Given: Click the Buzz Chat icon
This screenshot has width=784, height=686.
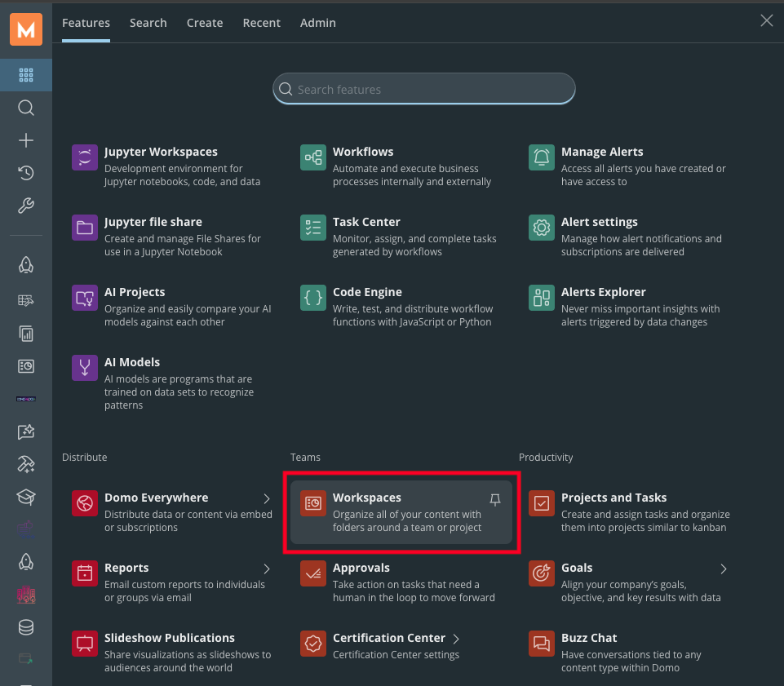Looking at the screenshot, I should 542,644.
